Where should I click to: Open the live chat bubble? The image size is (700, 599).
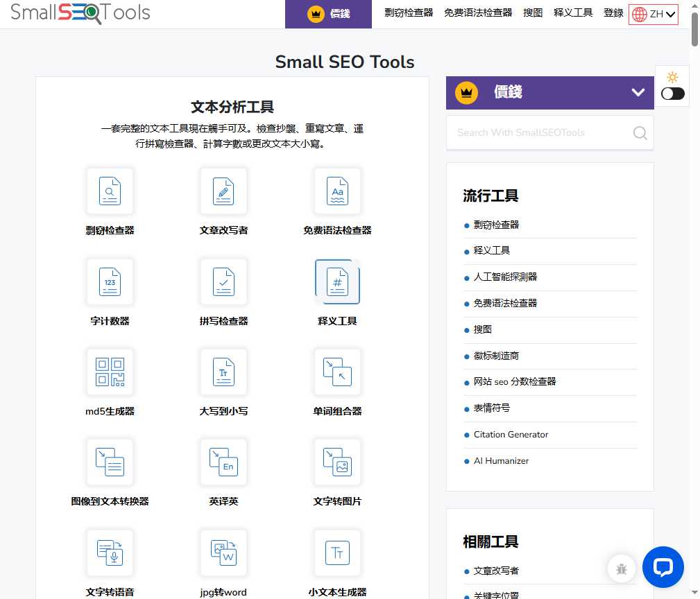pyautogui.click(x=663, y=567)
